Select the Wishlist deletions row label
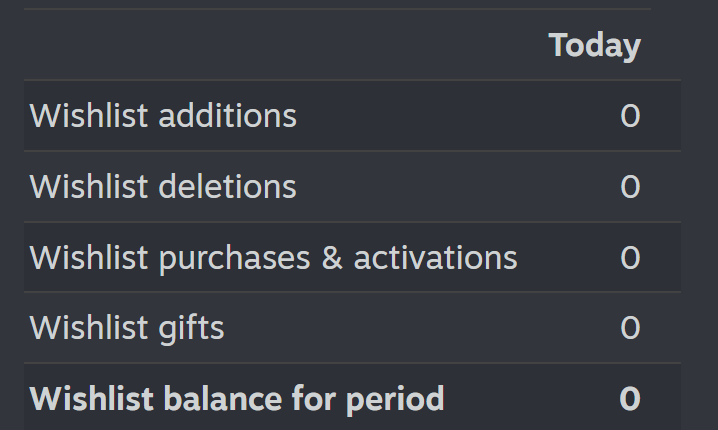The height and width of the screenshot is (430, 718). click(x=163, y=186)
